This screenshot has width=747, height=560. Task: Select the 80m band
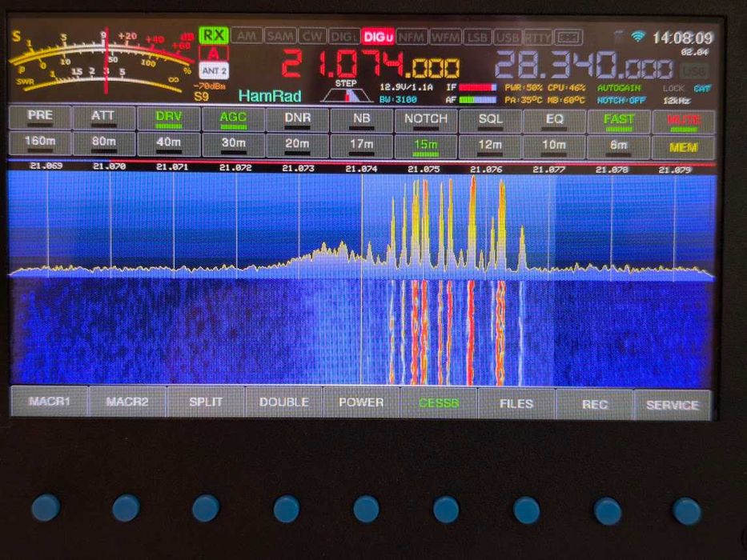(x=104, y=143)
